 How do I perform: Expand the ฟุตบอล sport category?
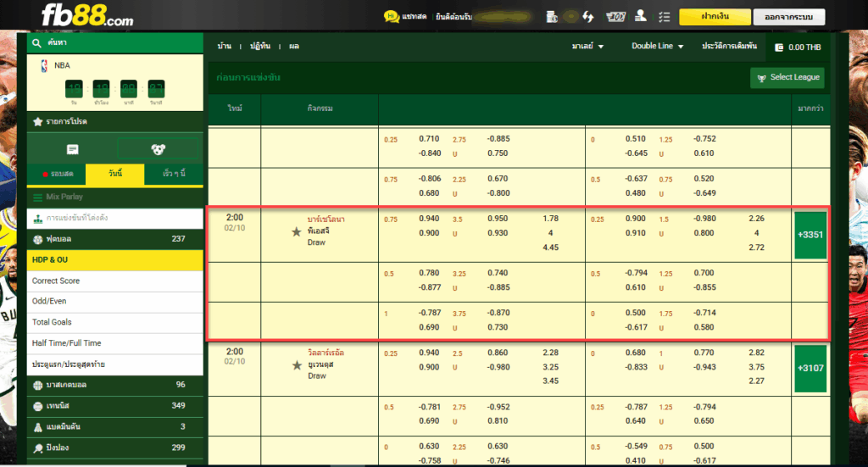115,239
